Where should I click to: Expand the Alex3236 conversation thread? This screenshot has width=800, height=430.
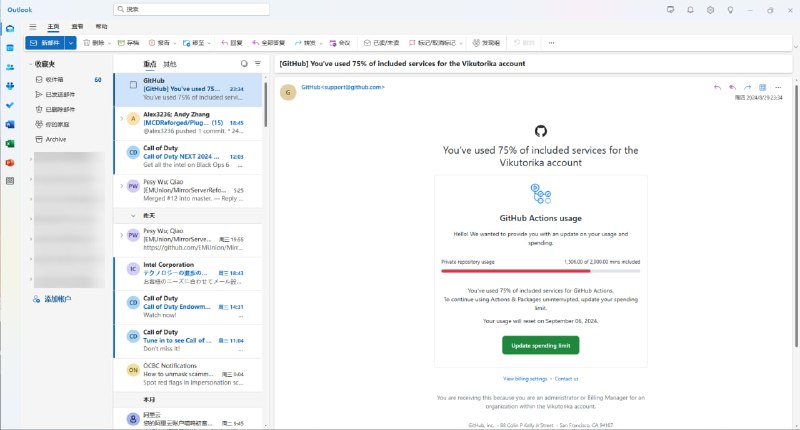click(x=122, y=118)
